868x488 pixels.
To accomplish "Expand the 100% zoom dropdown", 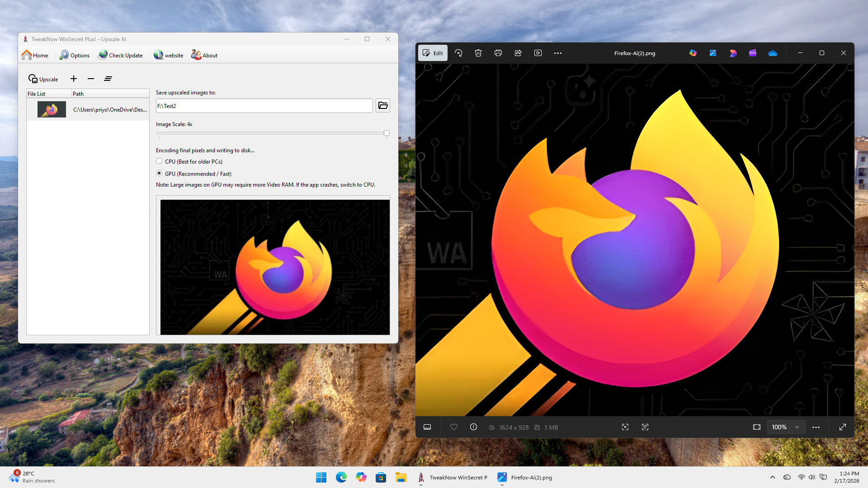I will pyautogui.click(x=797, y=427).
